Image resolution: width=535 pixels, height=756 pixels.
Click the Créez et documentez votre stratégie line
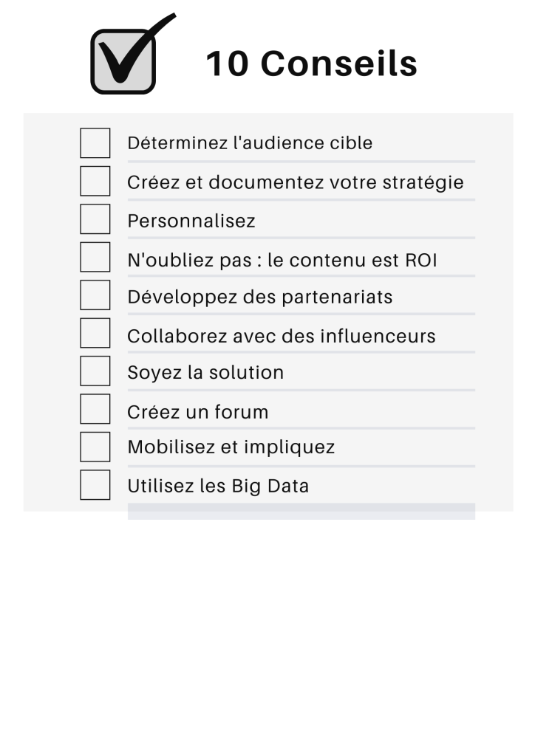click(296, 183)
